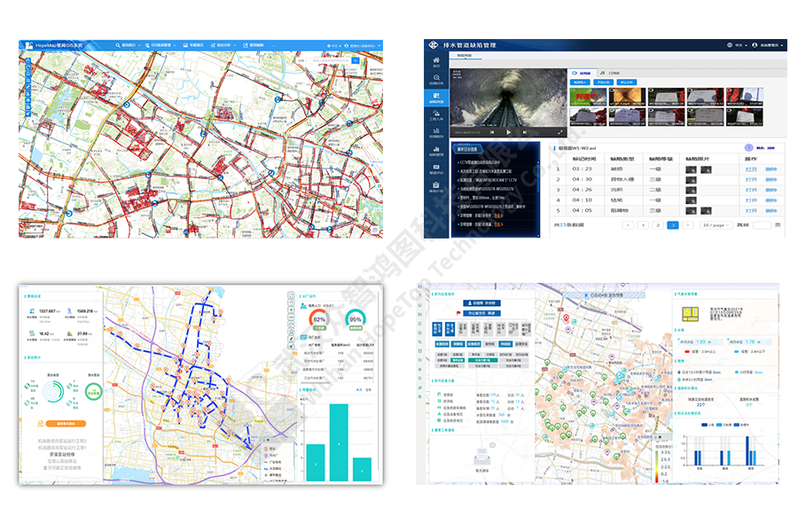Image resolution: width=798 pixels, height=532 pixels.
Task: Click the first blue button above the video thumbnails
Action: click(580, 82)
